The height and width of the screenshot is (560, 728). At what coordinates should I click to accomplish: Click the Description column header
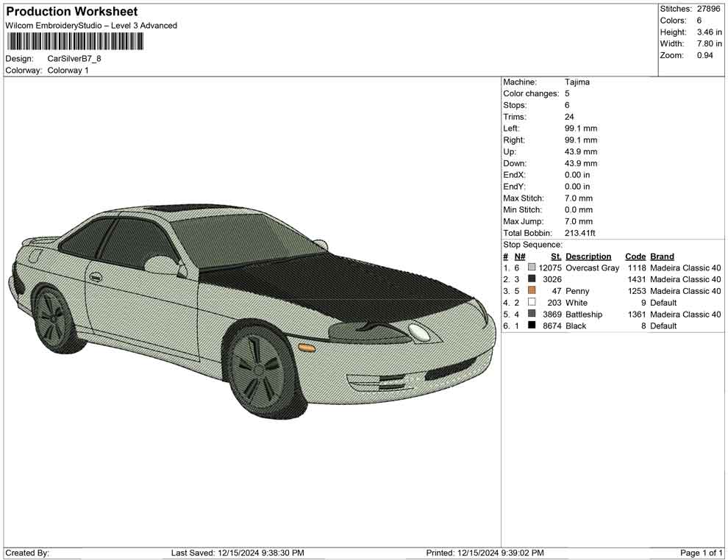pos(590,256)
